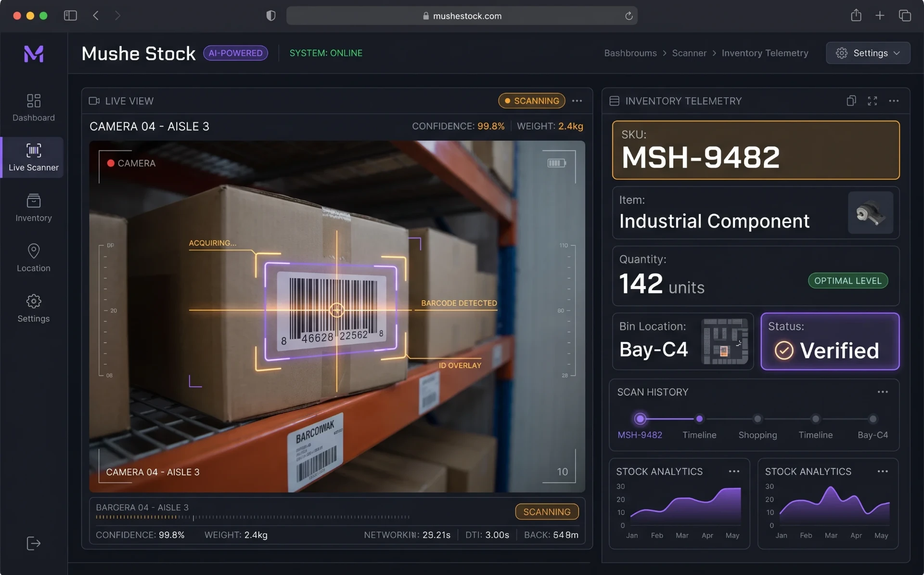Click the DTI: 3.00s value
This screenshot has width=924, height=575.
click(x=487, y=535)
